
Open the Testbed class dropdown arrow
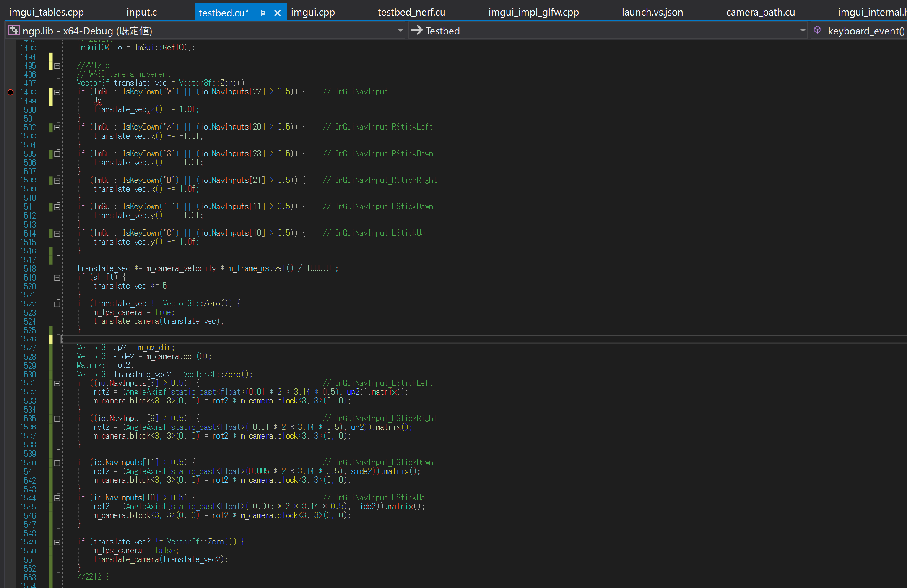coord(803,31)
